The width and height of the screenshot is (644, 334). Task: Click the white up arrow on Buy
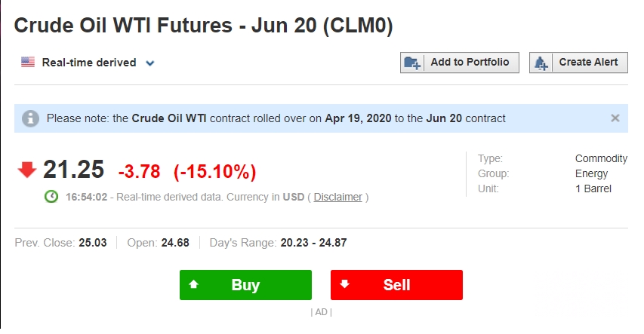(x=193, y=284)
